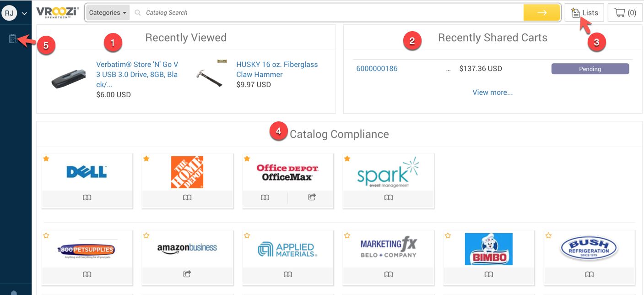The height and width of the screenshot is (295, 644).
Task: Click View more... under shared carts
Action: (492, 93)
